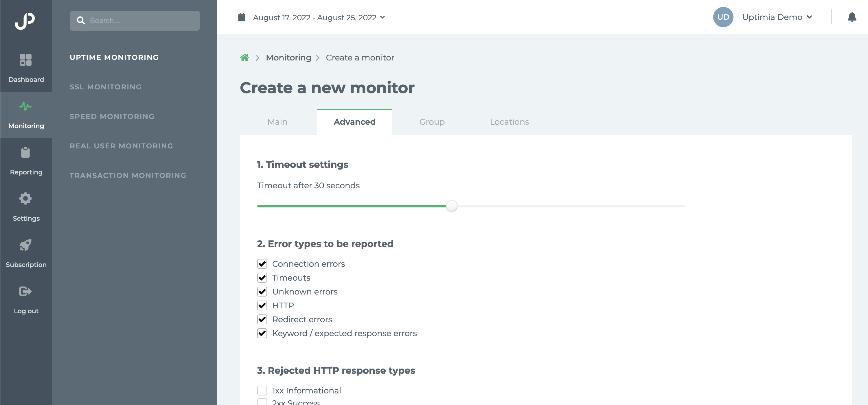Click the Unknown errors label text
This screenshot has width=868, height=405.
click(305, 291)
